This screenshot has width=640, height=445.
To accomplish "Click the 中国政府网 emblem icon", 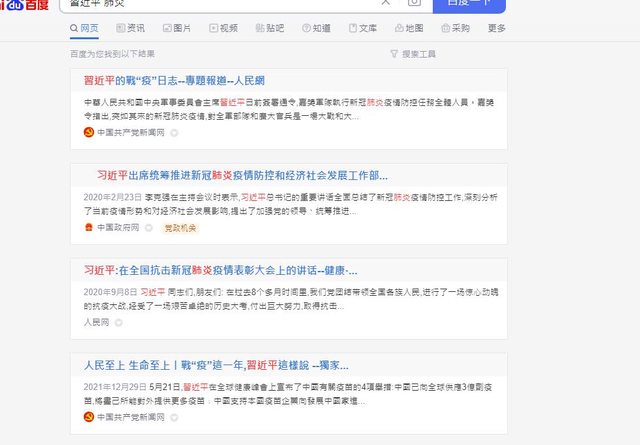I will pyautogui.click(x=89, y=227).
